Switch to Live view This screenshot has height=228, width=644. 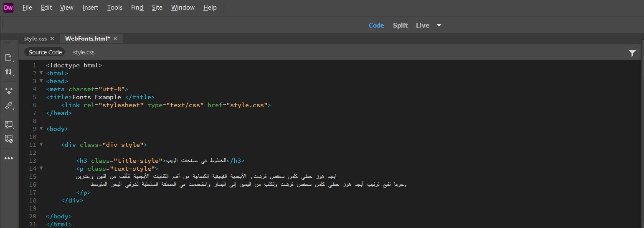pyautogui.click(x=423, y=26)
